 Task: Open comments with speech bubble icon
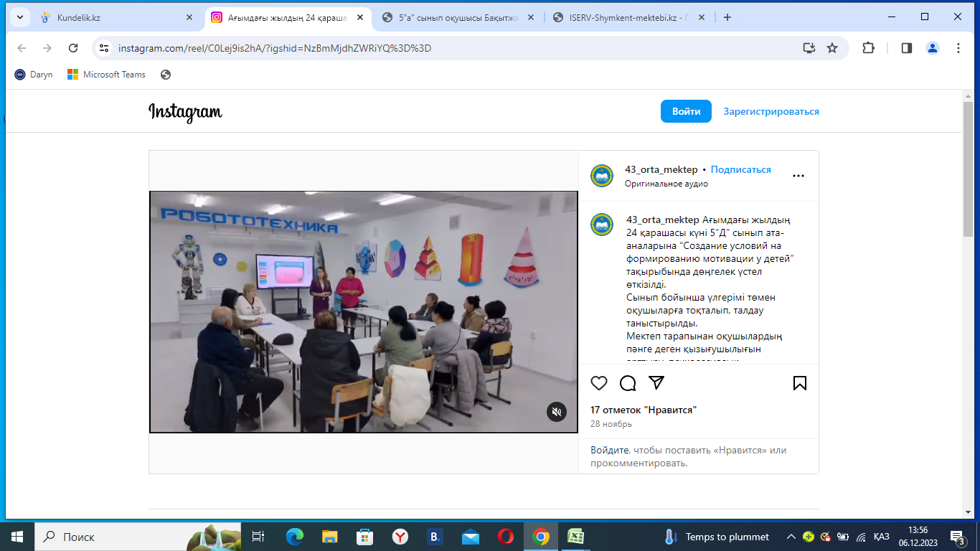point(628,383)
